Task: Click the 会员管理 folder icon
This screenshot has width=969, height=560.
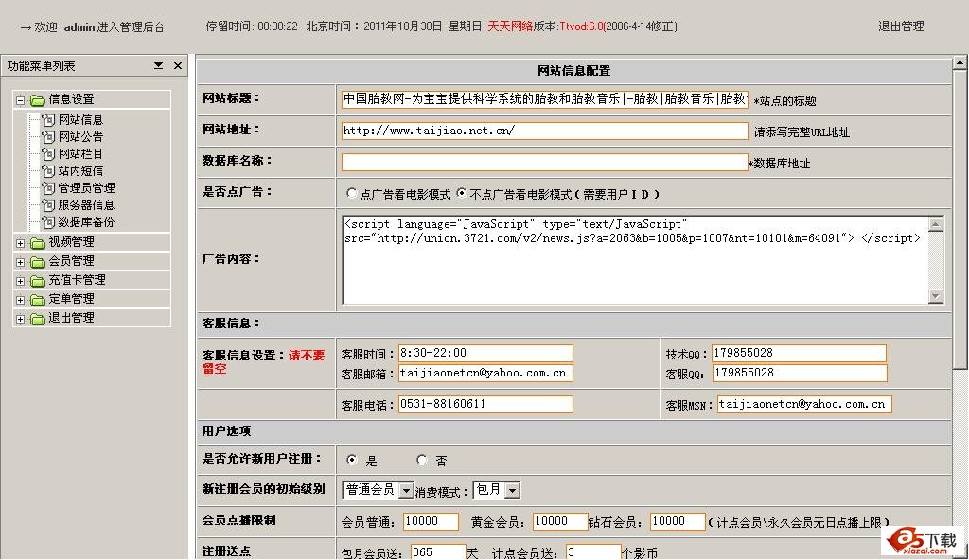Action: (x=38, y=262)
